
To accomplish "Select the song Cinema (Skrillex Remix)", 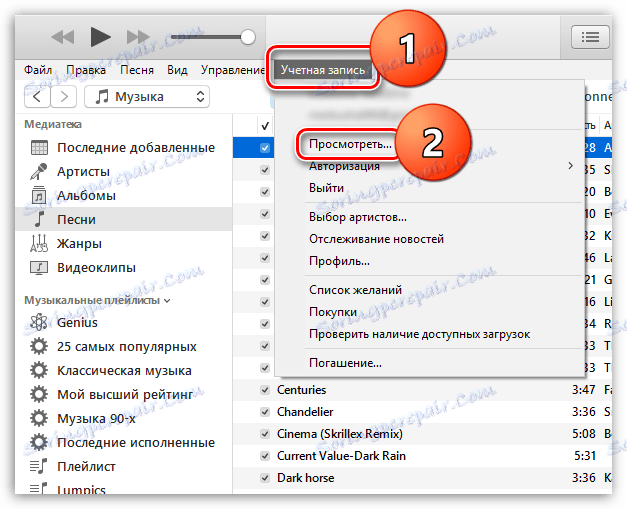I will point(340,434).
